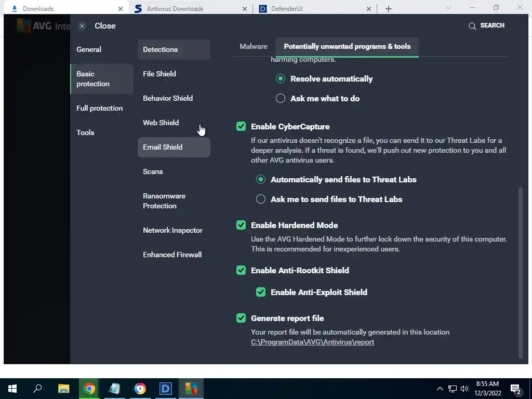Open a new browser tab with plus
Screen dimensions: 532x399
389,9
